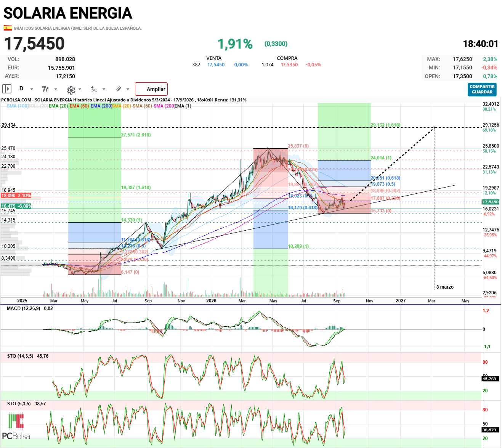Toggle the EMA (20) indicator label
The width and height of the screenshot is (502, 448).
coord(58,106)
